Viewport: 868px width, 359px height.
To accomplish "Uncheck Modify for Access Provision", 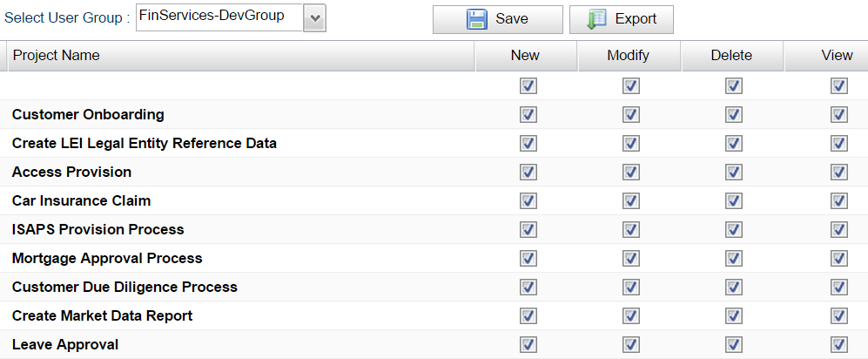I will coord(631,173).
